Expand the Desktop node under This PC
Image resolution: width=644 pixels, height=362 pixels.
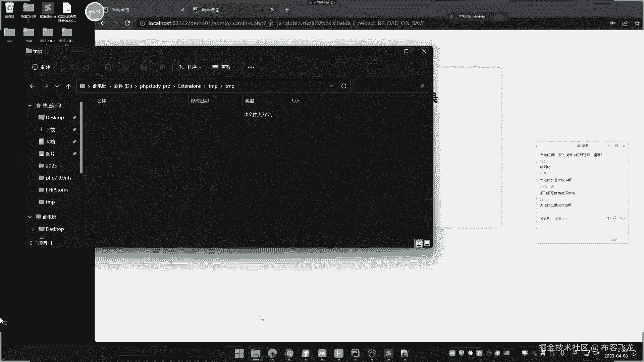[33, 229]
